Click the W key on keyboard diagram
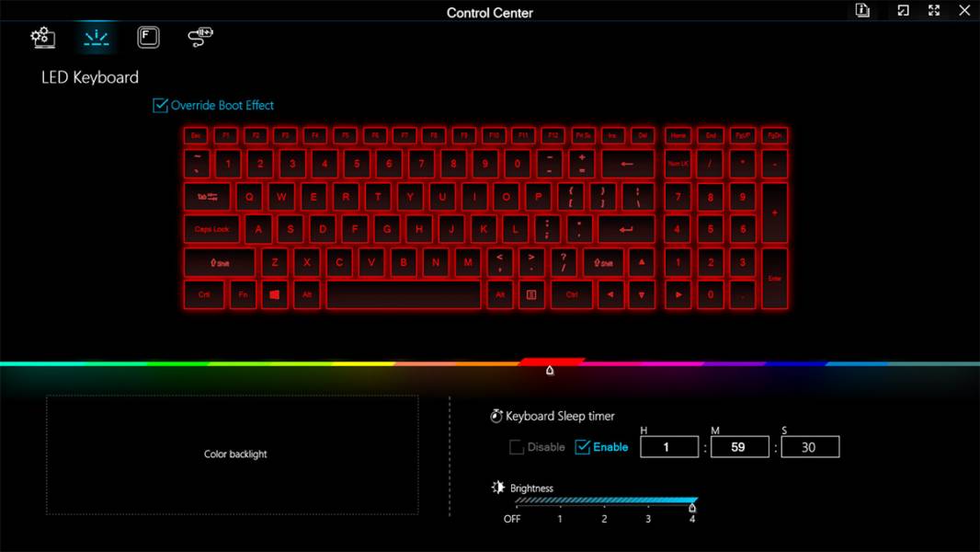 pos(281,197)
